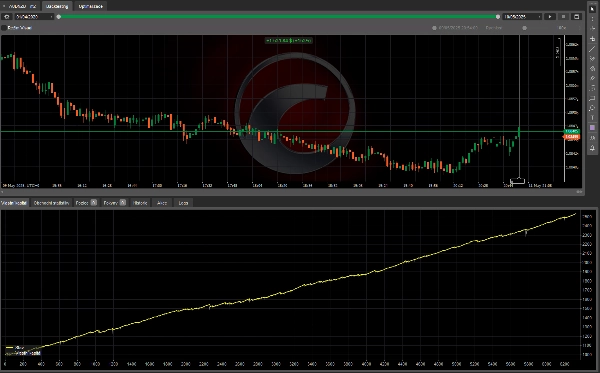Screen dimensions: 600x373
Task: Select the first bot instance tab
Action: (x=20, y=7)
